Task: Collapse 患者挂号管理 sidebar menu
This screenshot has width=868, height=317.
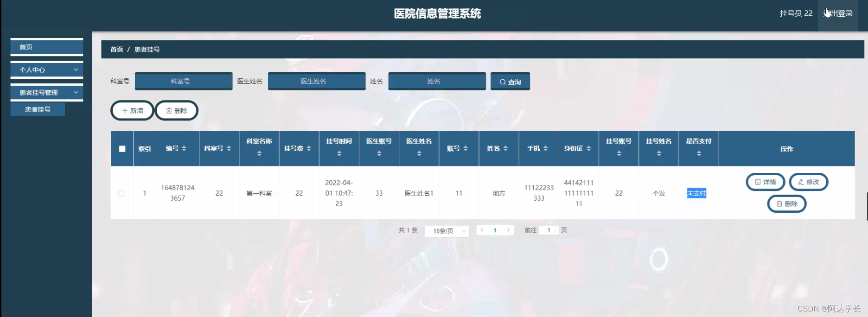Action: click(x=47, y=93)
